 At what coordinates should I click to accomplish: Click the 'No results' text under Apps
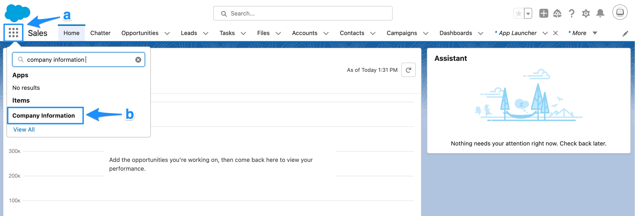click(26, 88)
